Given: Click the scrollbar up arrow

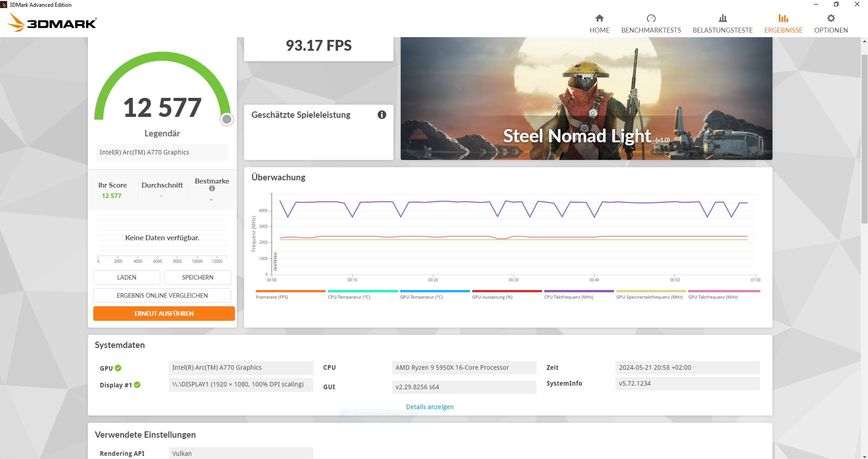Looking at the screenshot, I should click(864, 41).
